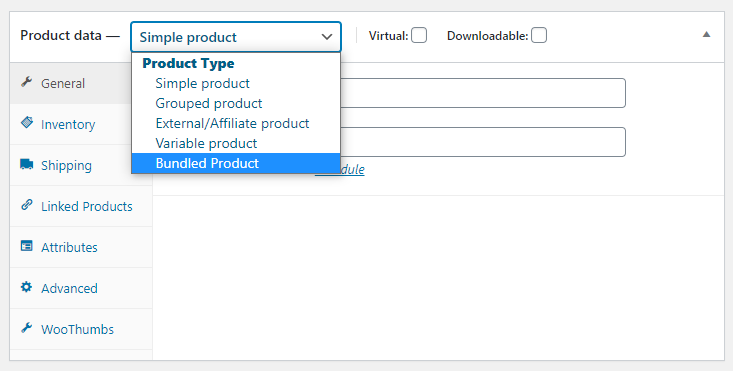Click the Attributes list icon
Screen dimensions: 733x371
pos(27,246)
